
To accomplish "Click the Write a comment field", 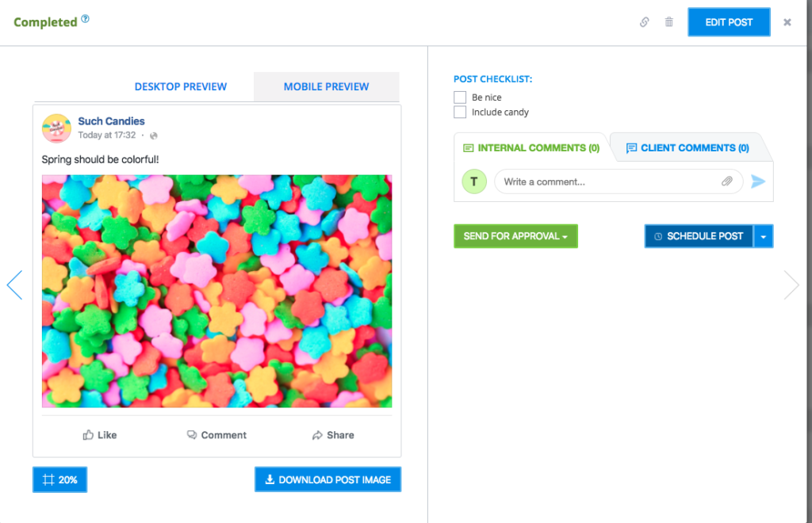I will point(607,181).
